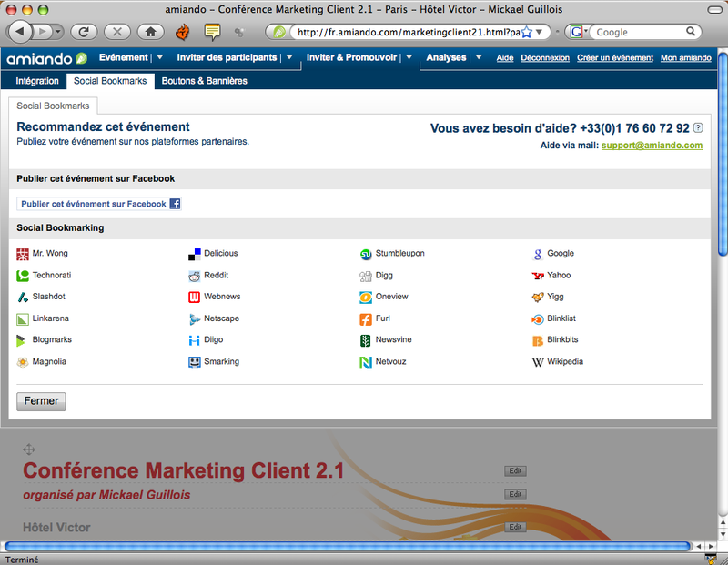Open the help question mark icon
This screenshot has height=565, width=728.
coord(698,127)
